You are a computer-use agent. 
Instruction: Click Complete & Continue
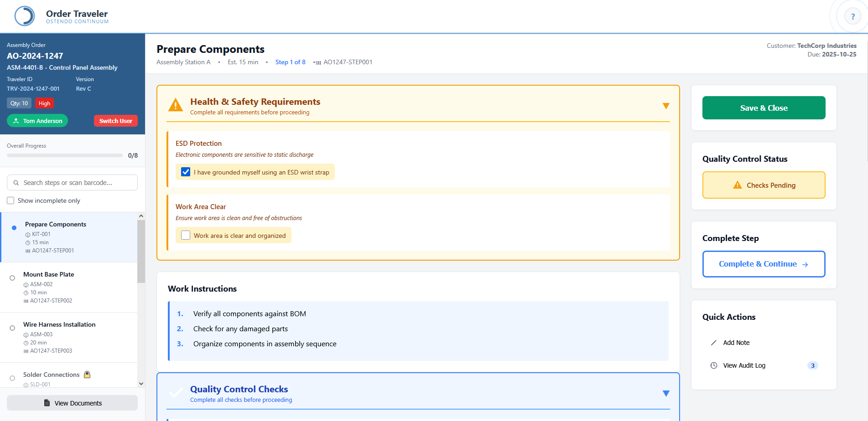coord(764,264)
